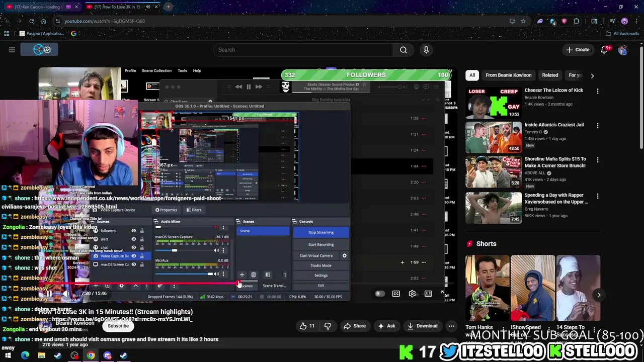The width and height of the screenshot is (644, 362).
Task: Toggle visibility of the alert source
Action: (x=133, y=239)
